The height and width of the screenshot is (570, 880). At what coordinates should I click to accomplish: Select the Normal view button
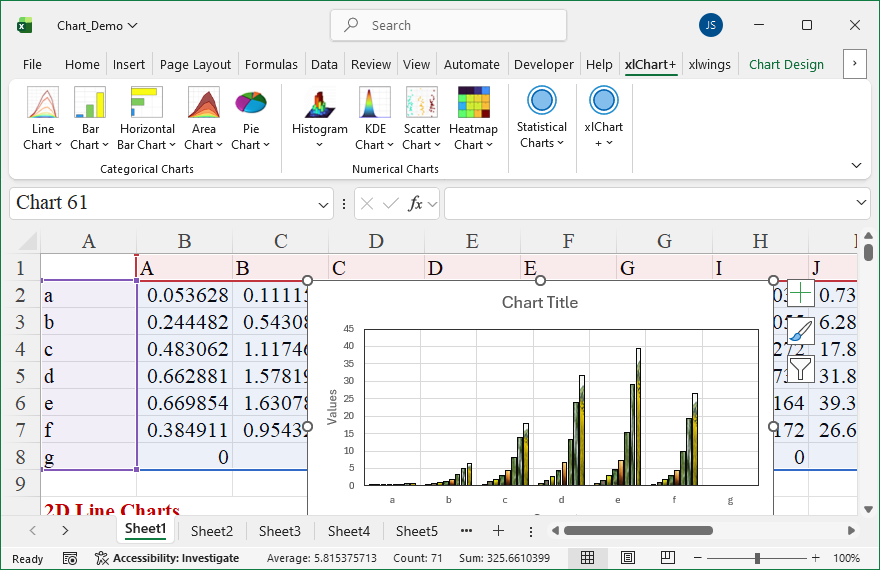click(588, 558)
